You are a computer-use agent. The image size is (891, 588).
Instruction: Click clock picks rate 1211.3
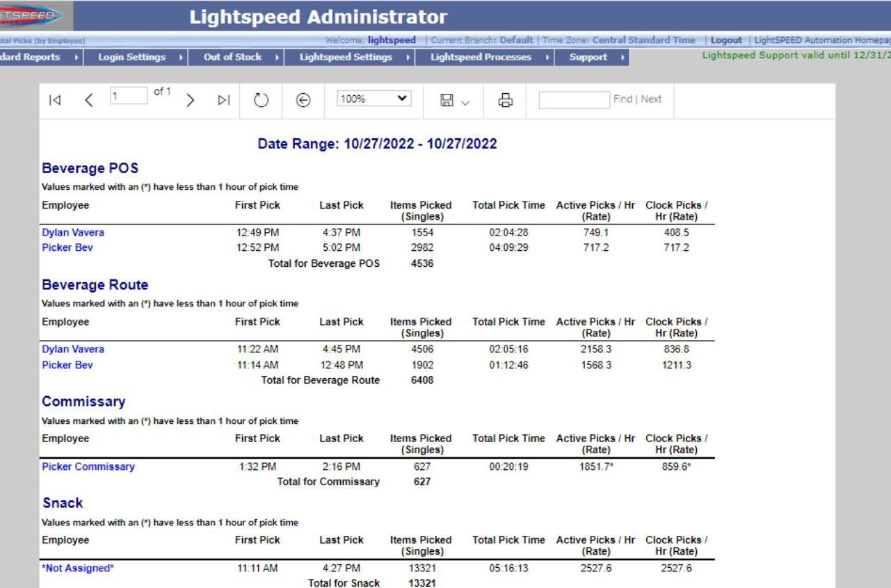tap(676, 365)
